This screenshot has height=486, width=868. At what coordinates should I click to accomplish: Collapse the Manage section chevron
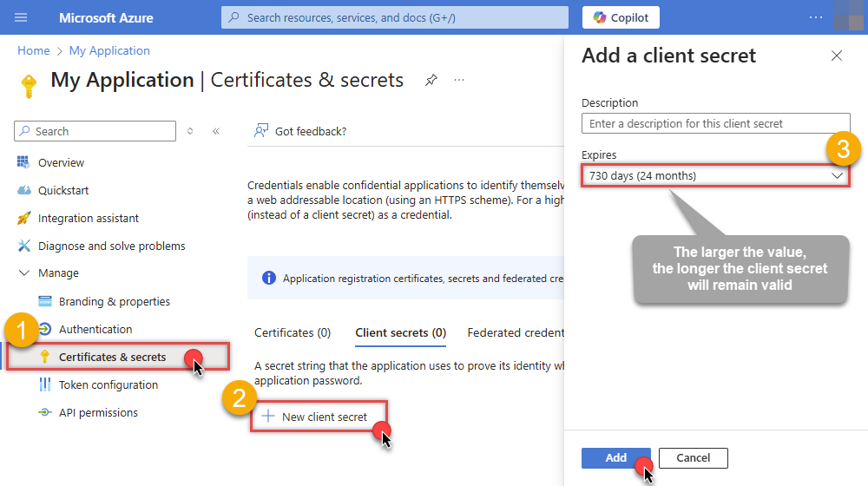tap(23, 273)
